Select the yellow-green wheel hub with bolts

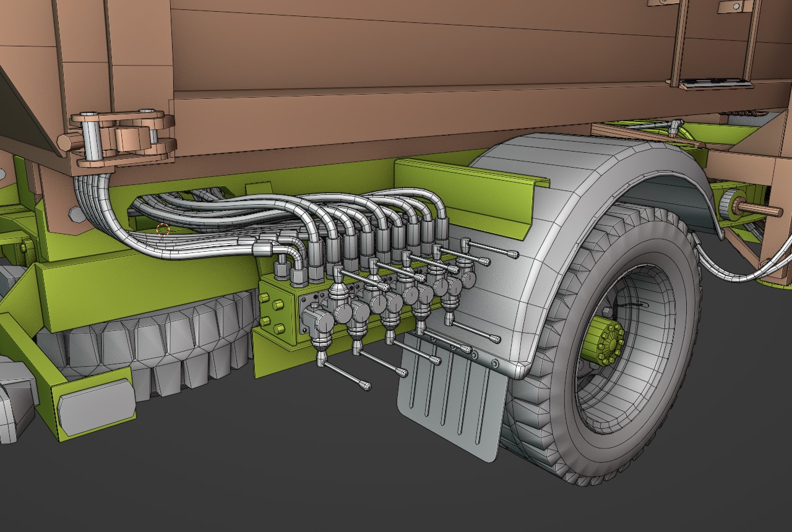(609, 343)
